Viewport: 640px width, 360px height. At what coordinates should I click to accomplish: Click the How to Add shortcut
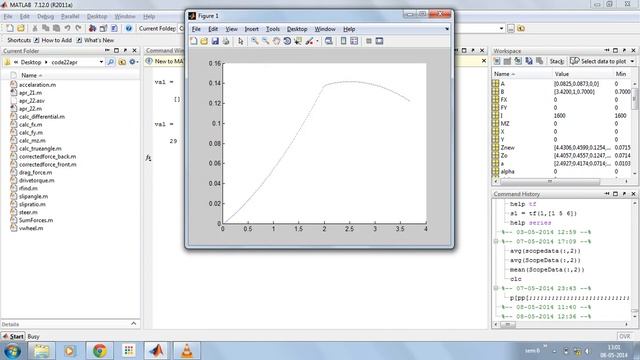tap(53, 40)
